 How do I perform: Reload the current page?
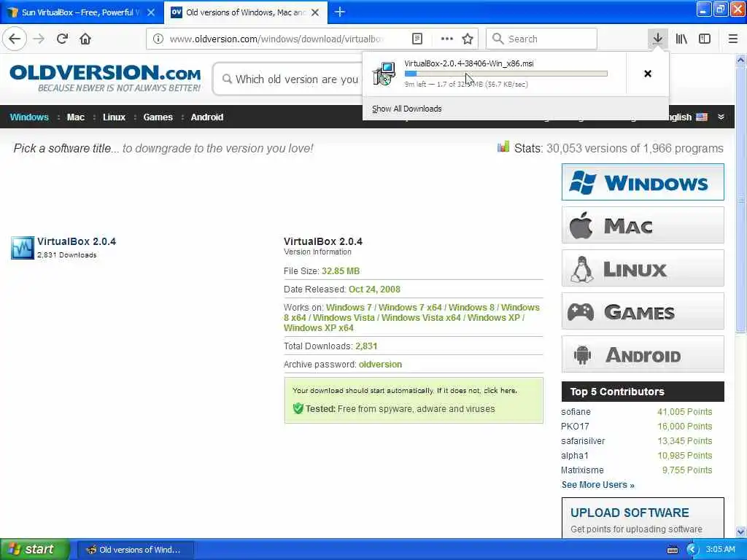[x=62, y=39]
